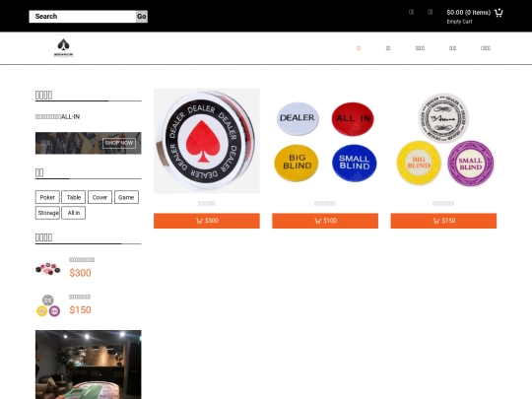Add the $150 product to cart
Viewport: 532px width, 399px height.
(x=443, y=221)
